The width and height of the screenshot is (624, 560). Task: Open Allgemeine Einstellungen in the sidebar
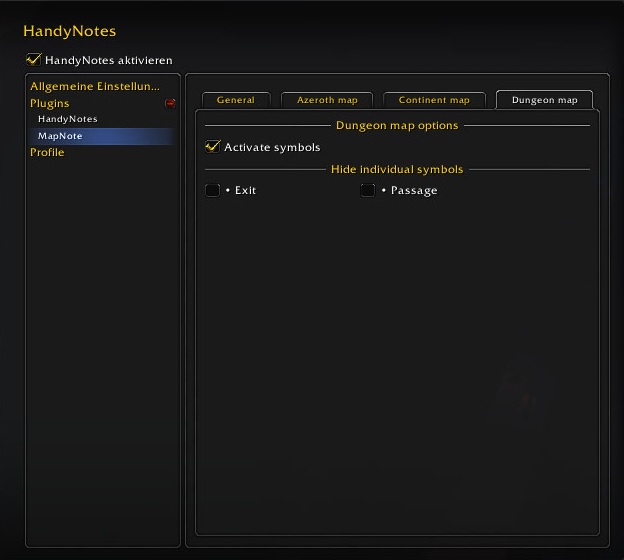pyautogui.click(x=95, y=87)
